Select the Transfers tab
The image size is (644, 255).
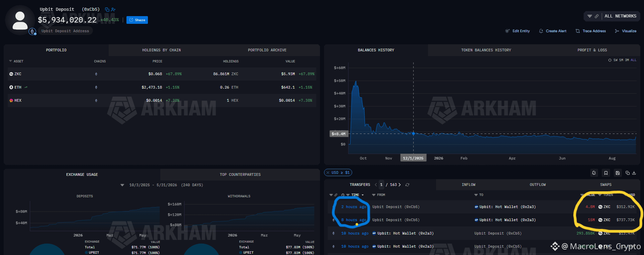pyautogui.click(x=360, y=185)
